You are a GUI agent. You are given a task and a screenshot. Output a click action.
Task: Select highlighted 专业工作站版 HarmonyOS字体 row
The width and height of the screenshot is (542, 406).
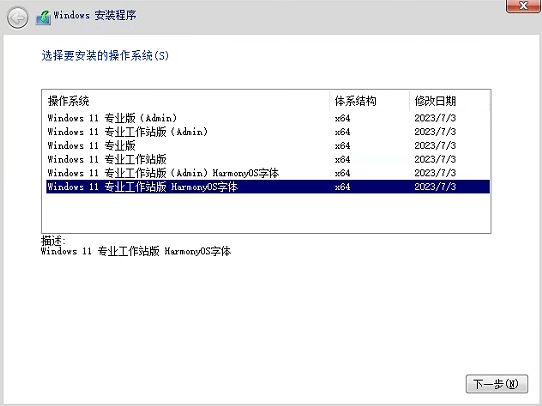[x=268, y=187]
